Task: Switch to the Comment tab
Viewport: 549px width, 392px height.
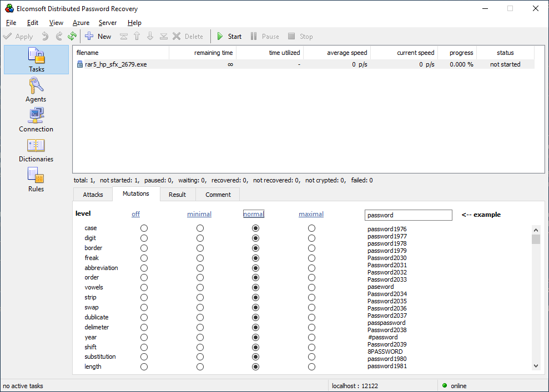Action: pyautogui.click(x=218, y=195)
